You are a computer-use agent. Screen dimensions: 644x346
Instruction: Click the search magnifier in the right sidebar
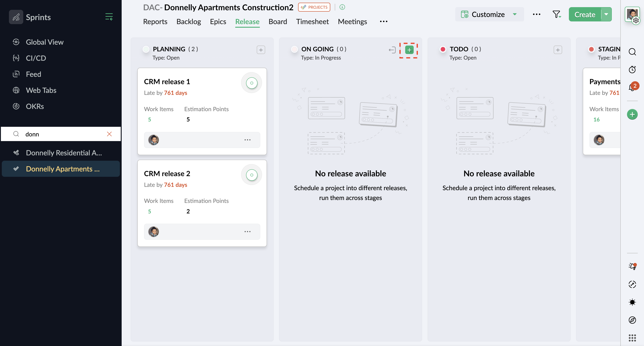click(632, 52)
